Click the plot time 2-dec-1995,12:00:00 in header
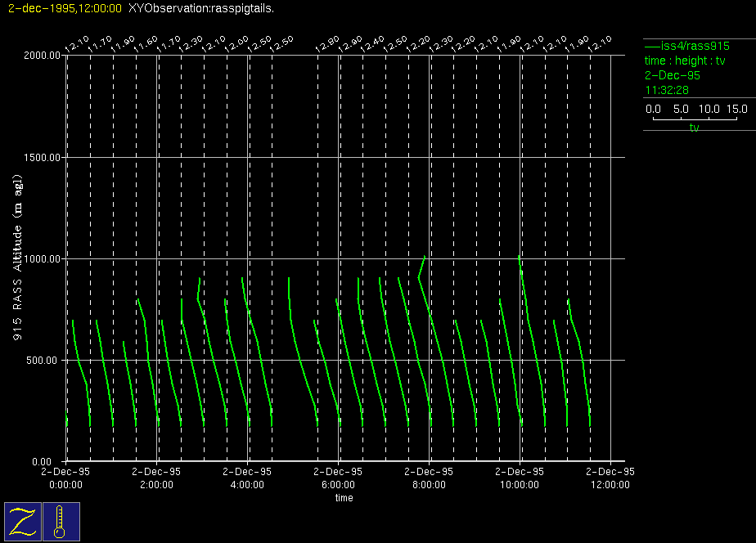 (61, 8)
